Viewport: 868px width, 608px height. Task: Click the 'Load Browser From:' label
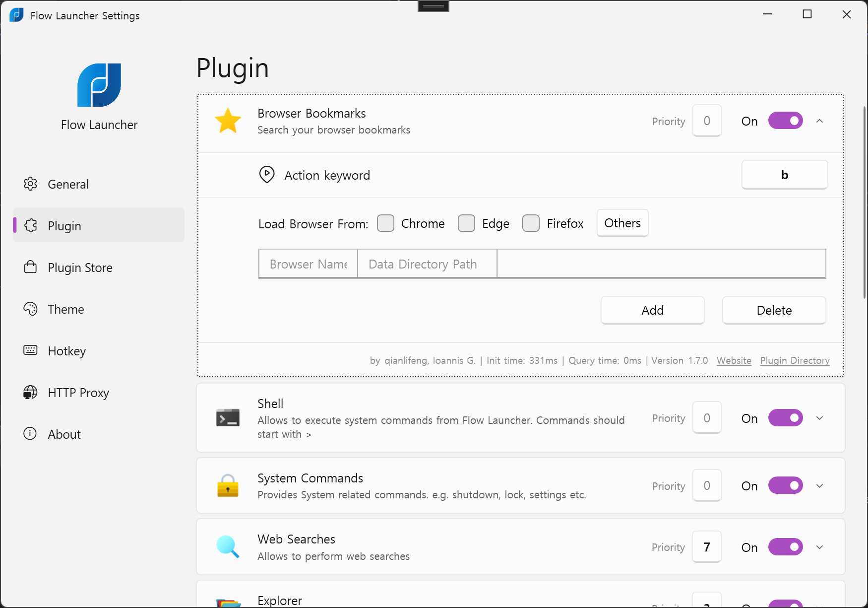[x=313, y=224]
